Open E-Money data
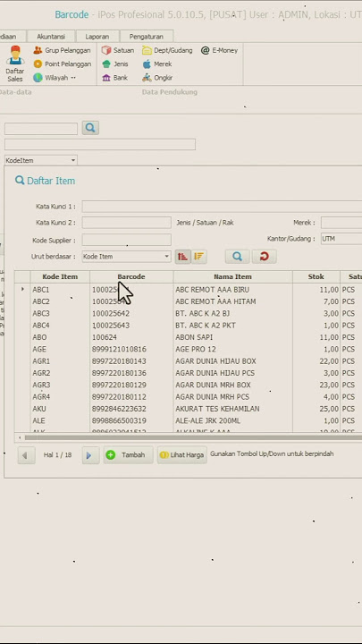 point(219,50)
